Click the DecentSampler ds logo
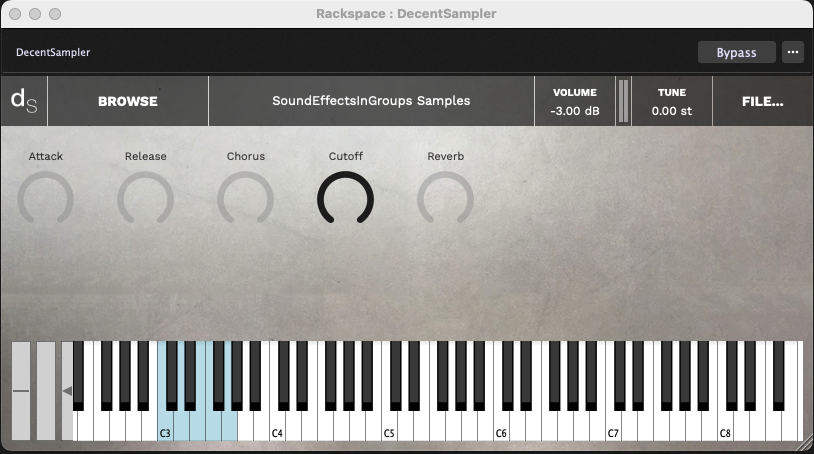 pyautogui.click(x=24, y=101)
